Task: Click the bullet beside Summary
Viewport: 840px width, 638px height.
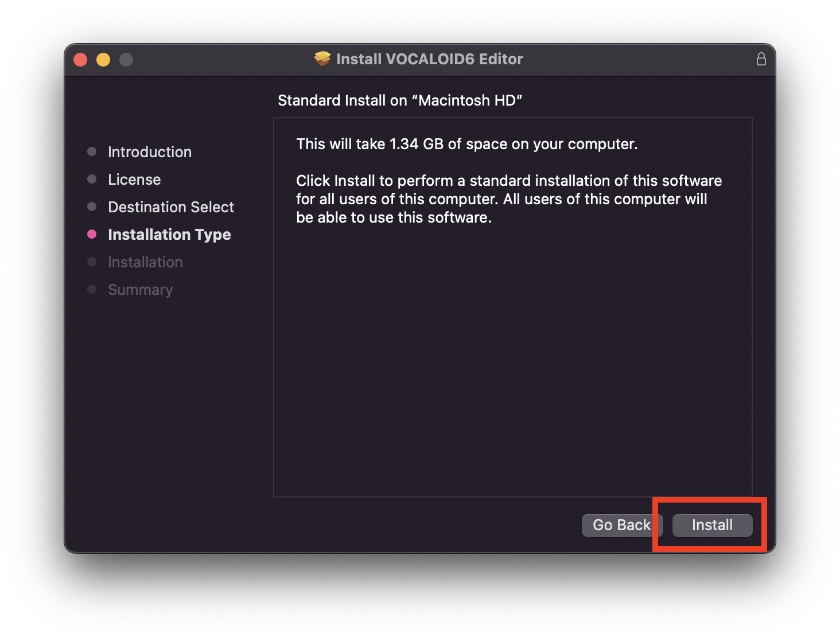Action: coord(92,289)
